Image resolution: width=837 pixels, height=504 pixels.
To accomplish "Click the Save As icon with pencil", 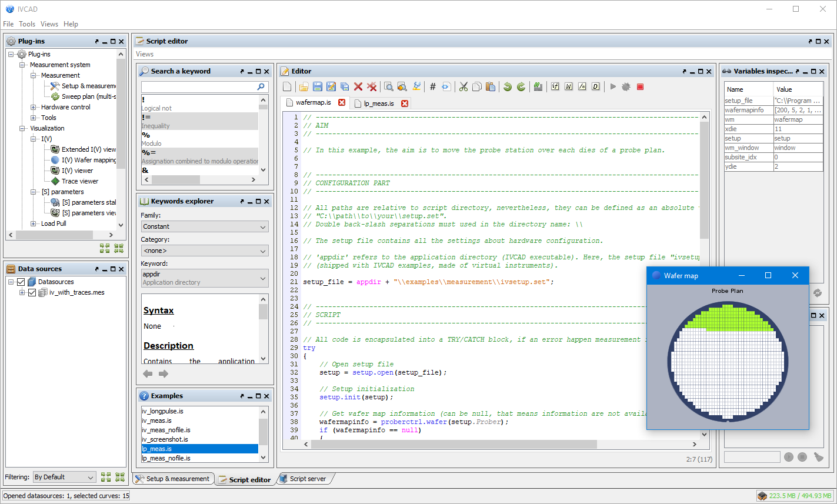I will coord(331,86).
